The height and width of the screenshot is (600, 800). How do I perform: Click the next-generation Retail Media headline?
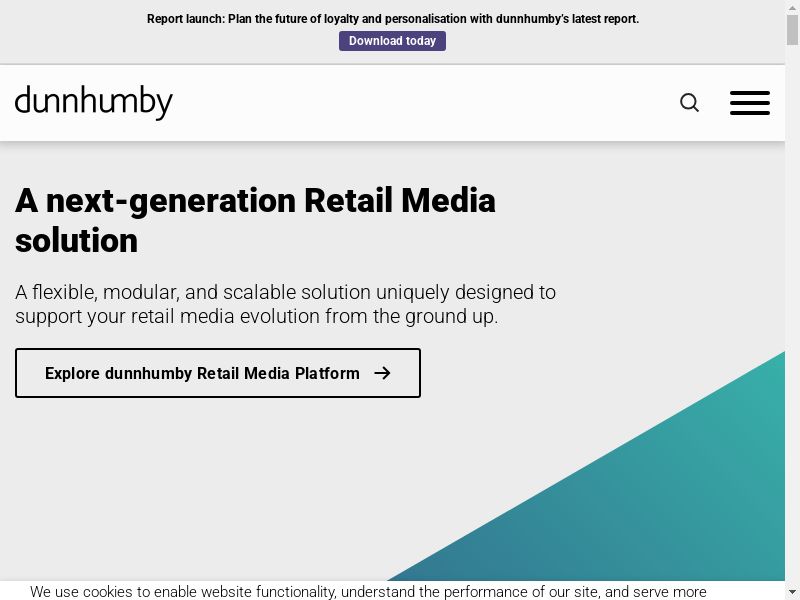(255, 201)
